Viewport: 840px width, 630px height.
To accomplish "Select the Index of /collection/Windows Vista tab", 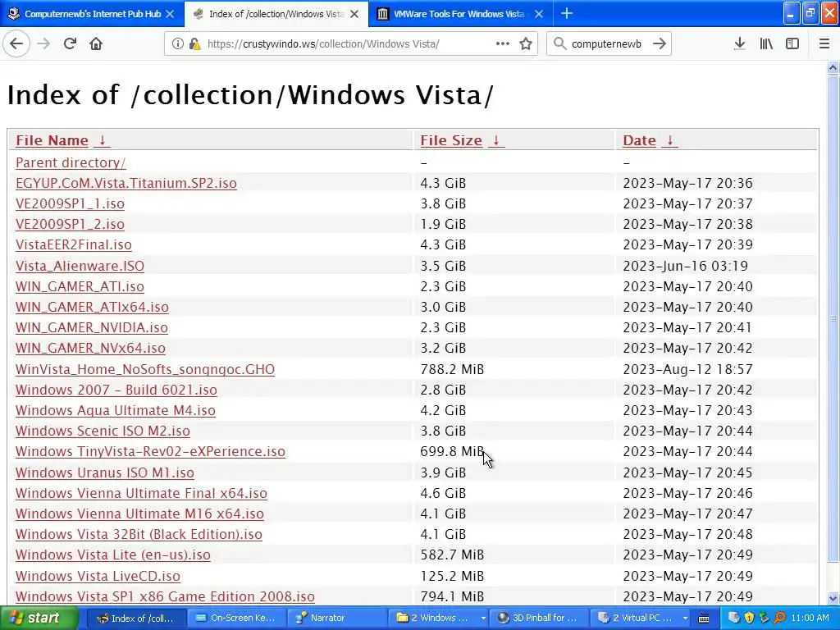I will click(x=276, y=14).
